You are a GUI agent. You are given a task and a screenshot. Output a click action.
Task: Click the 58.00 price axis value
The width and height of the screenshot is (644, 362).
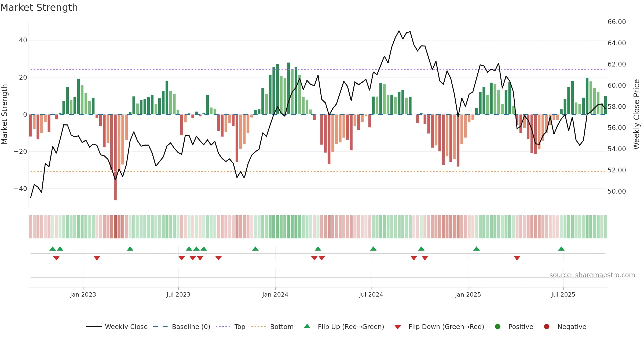click(x=617, y=106)
